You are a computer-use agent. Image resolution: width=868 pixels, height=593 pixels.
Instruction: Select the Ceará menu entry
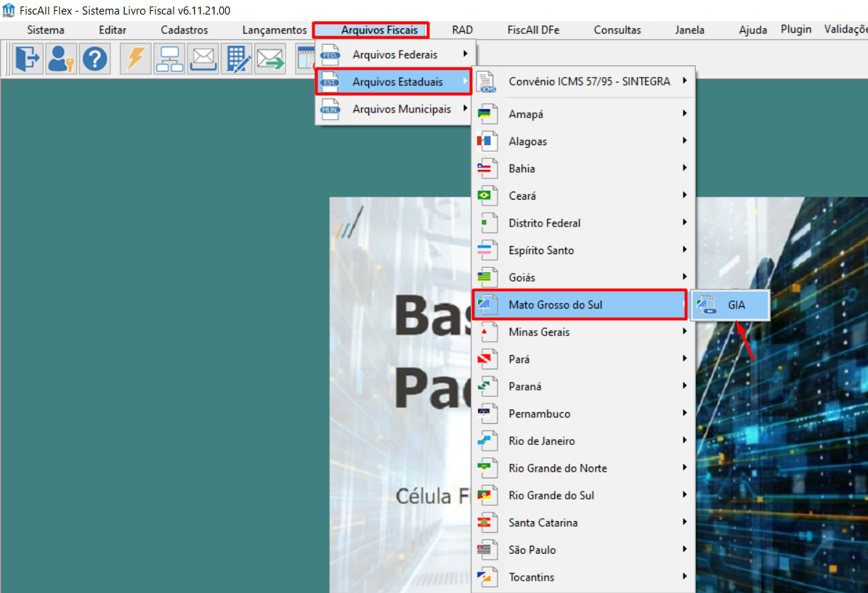[x=583, y=195]
